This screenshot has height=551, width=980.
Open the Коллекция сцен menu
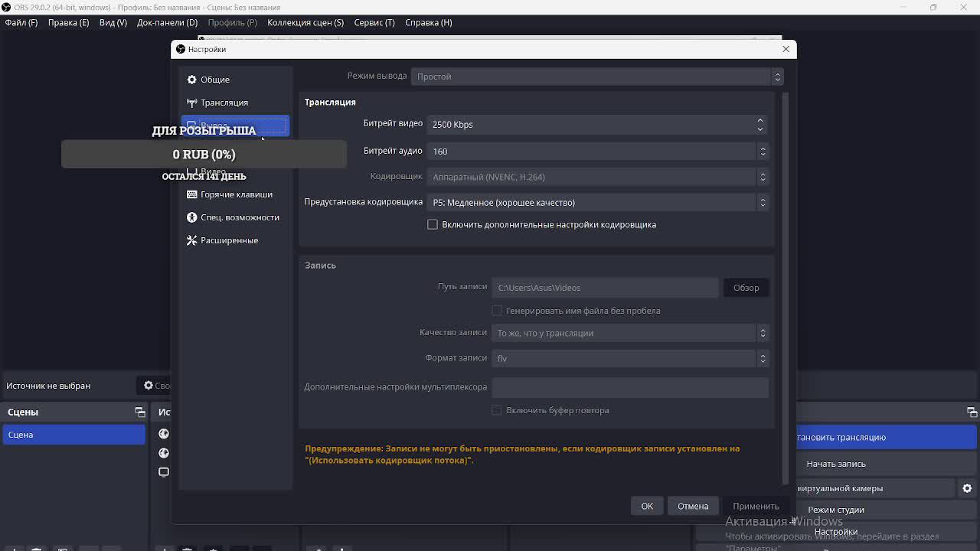point(305,22)
